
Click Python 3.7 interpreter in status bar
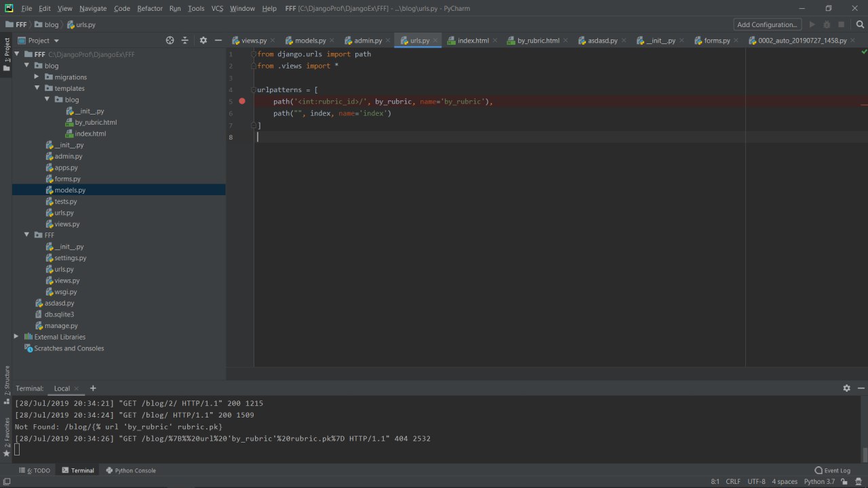click(819, 481)
